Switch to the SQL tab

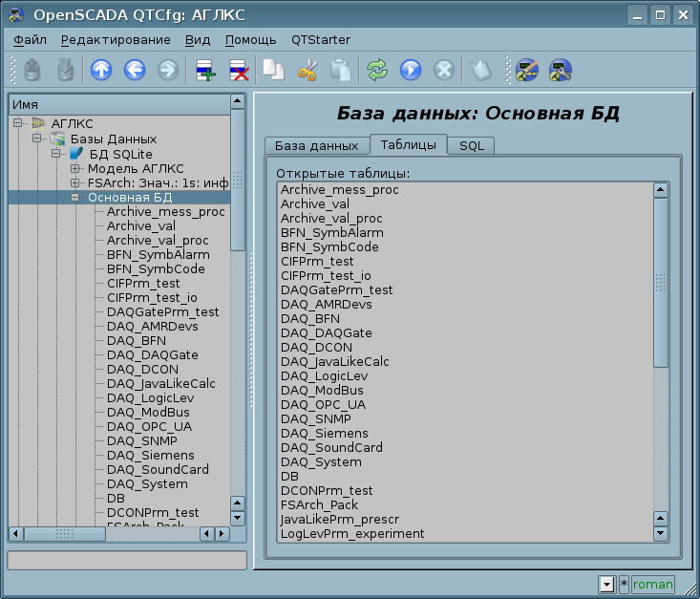click(x=470, y=145)
